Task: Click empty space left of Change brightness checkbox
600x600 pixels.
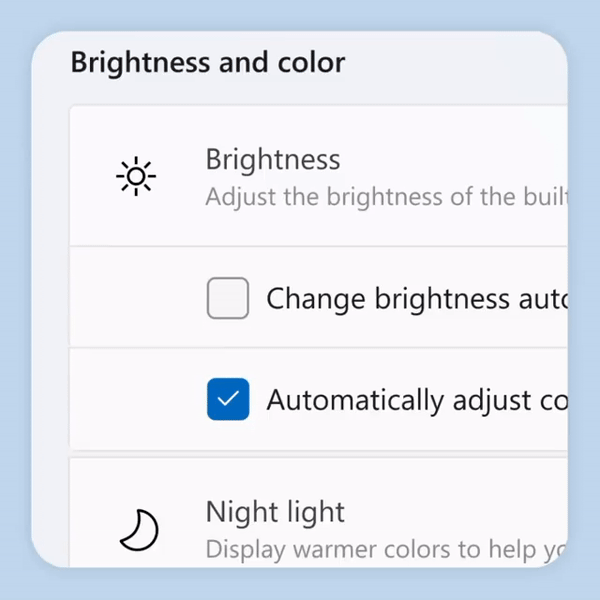Action: (135, 298)
